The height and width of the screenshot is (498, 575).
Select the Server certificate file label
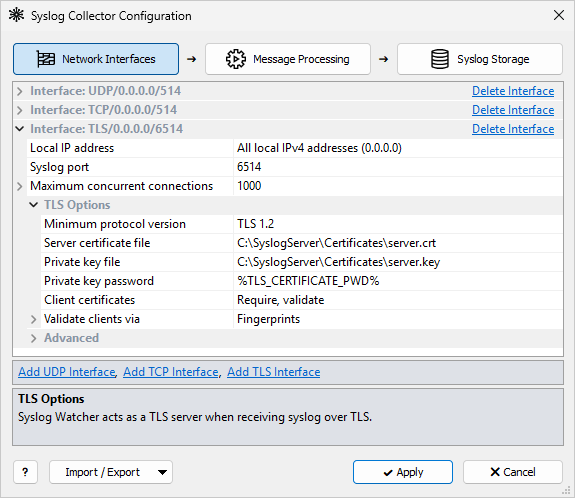97,243
